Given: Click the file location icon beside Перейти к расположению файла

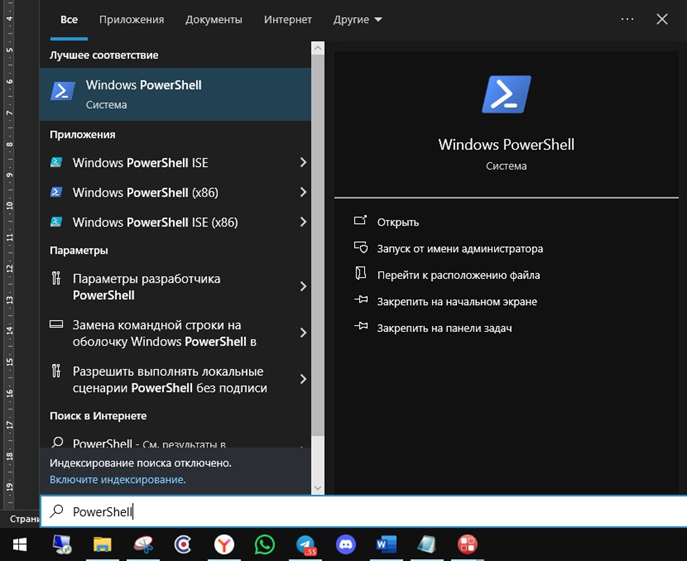Looking at the screenshot, I should pos(361,273).
